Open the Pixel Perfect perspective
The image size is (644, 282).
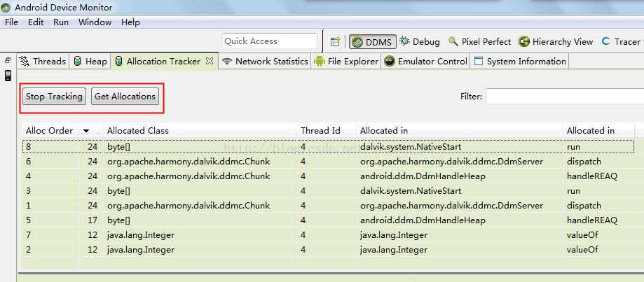(x=479, y=41)
